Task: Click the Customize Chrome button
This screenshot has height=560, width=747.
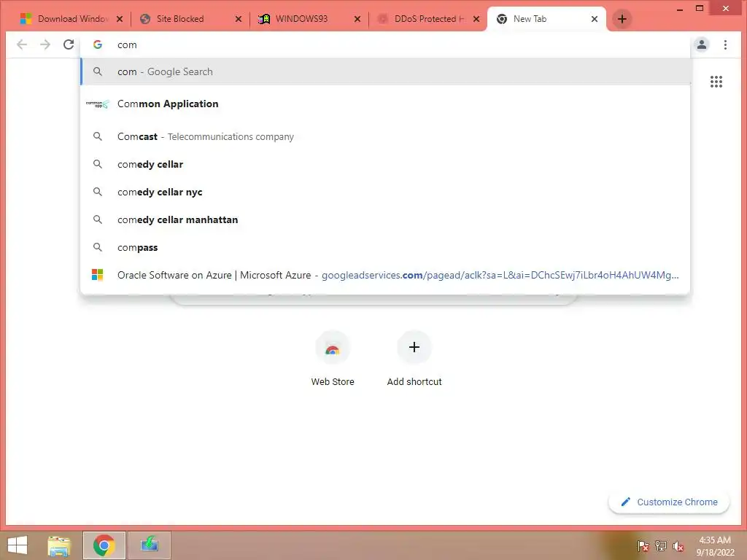Action: point(669,502)
